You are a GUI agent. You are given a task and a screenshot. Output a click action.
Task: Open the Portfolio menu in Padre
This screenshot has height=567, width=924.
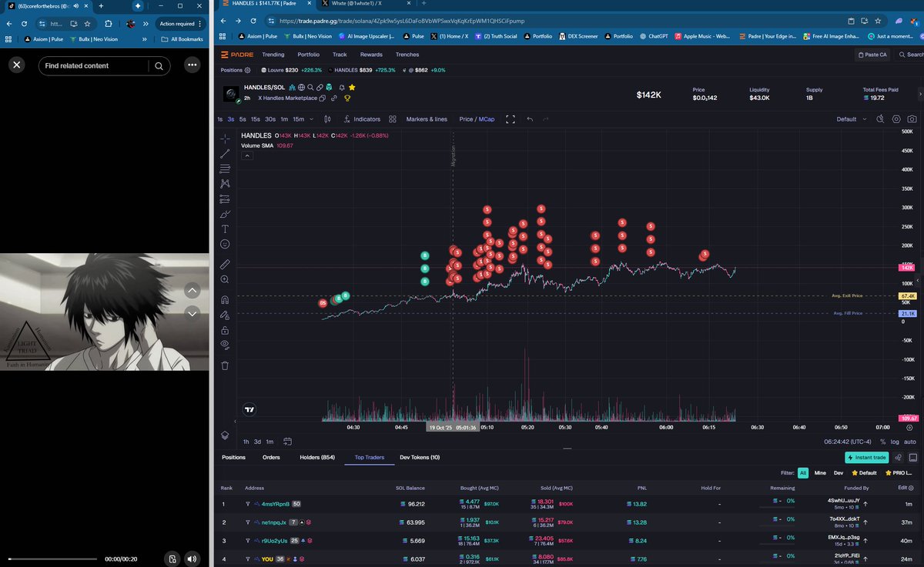pos(309,55)
